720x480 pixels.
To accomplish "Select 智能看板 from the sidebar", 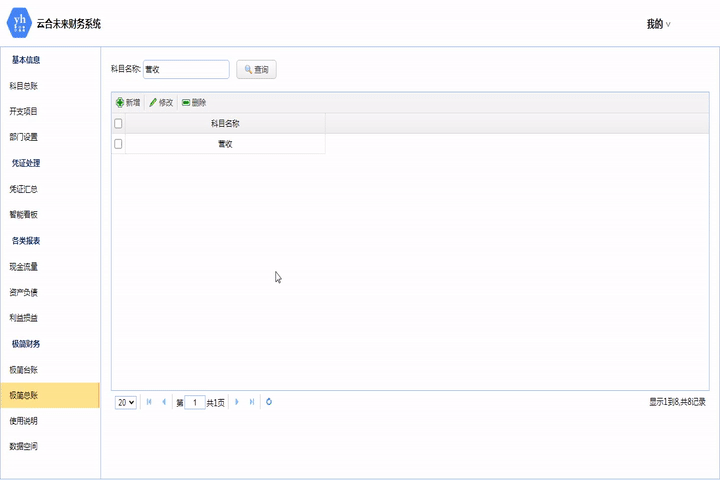I will (x=24, y=215).
